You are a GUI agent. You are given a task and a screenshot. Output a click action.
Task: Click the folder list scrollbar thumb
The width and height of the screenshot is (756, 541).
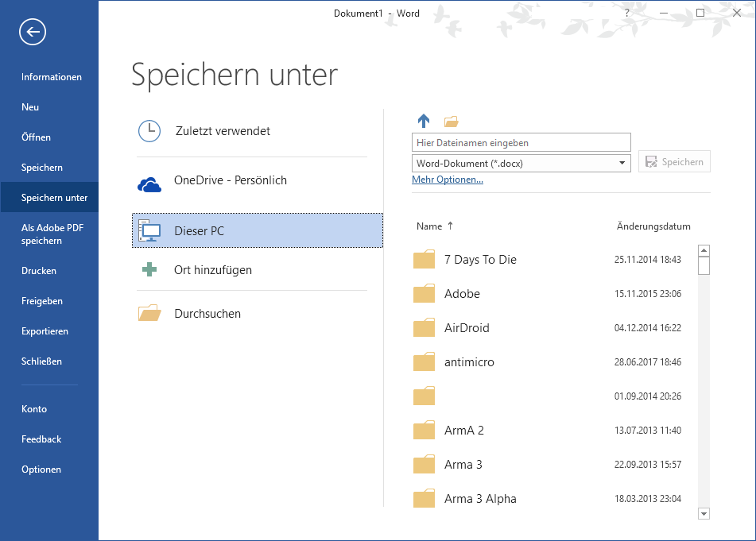click(x=704, y=265)
